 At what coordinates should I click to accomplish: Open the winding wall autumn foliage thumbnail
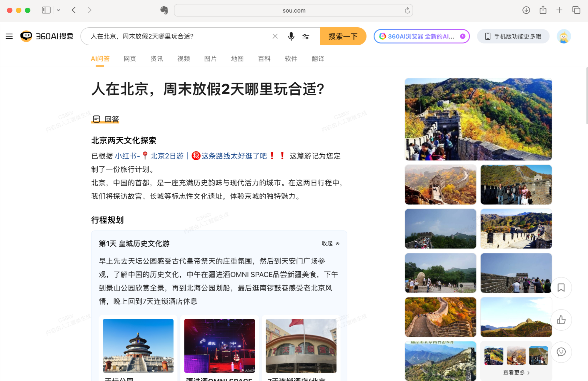[x=440, y=317]
